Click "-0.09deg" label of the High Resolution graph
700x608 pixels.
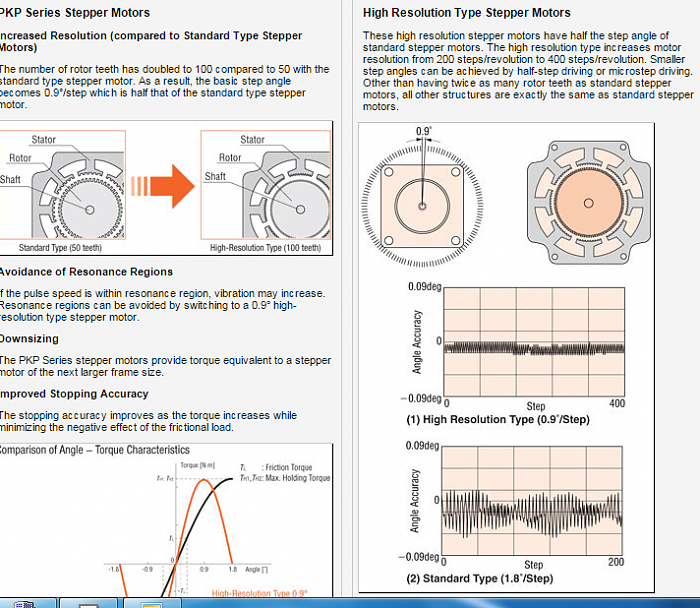421,399
